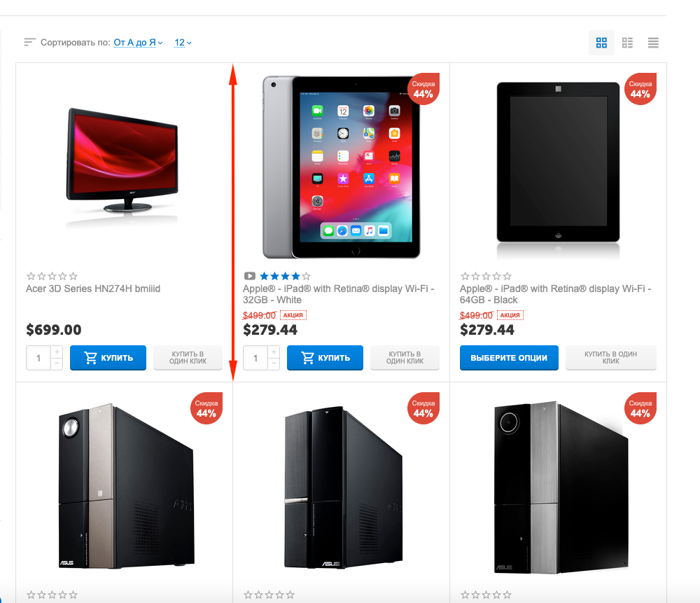Screen dimensions: 700x603
Task: Click the Acer red monitor product image
Action: click(122, 165)
